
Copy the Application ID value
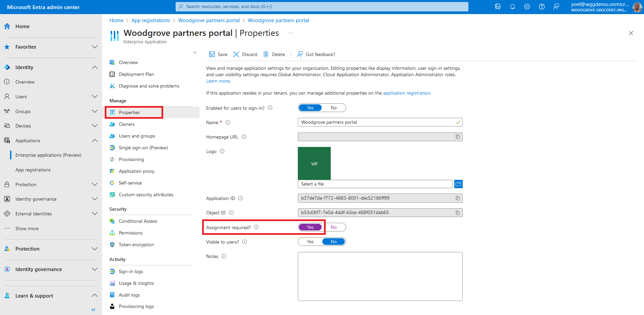click(x=458, y=198)
